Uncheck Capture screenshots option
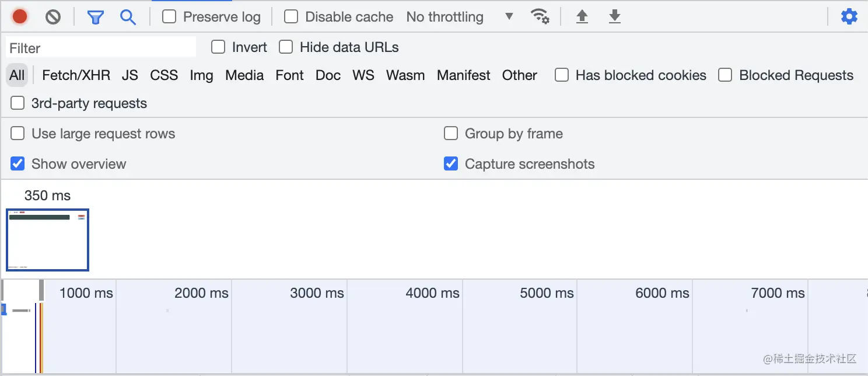Image resolution: width=868 pixels, height=376 pixels. click(451, 164)
